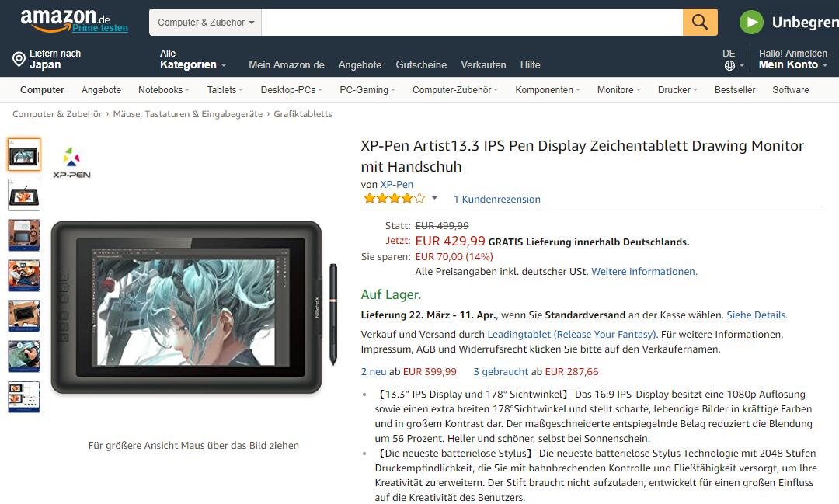The image size is (839, 504).
Task: Open the PC-Gaming menu
Action: pos(367,90)
